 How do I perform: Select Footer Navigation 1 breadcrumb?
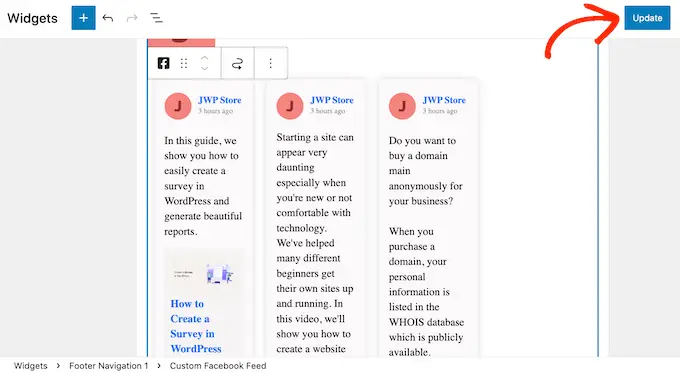click(x=108, y=366)
